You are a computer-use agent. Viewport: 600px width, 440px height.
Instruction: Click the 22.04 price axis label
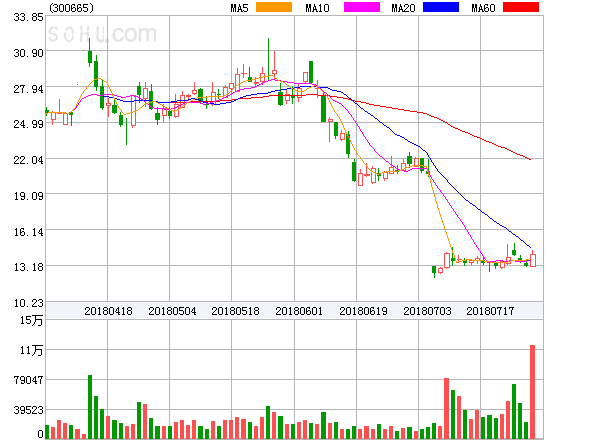pos(28,160)
